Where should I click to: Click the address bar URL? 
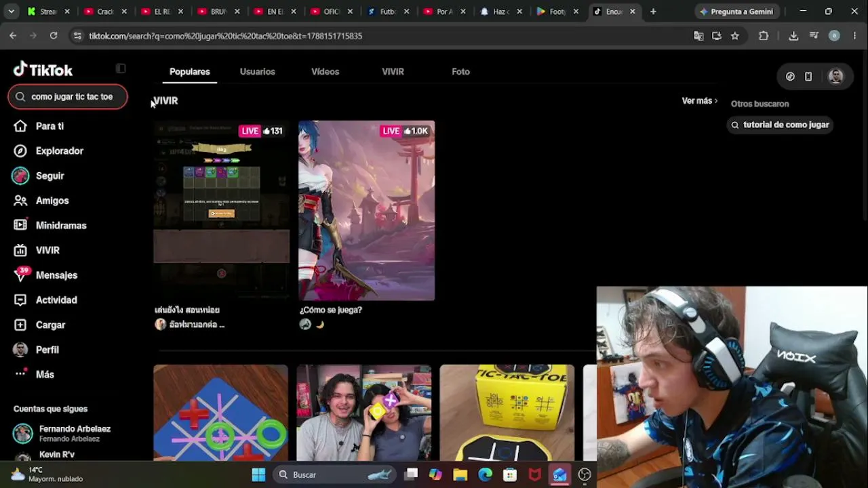226,36
